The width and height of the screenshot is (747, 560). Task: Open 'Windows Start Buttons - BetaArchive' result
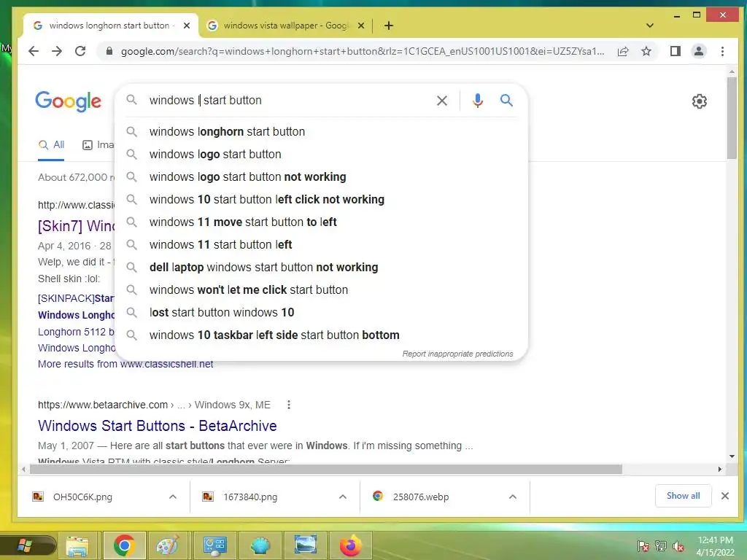click(158, 426)
